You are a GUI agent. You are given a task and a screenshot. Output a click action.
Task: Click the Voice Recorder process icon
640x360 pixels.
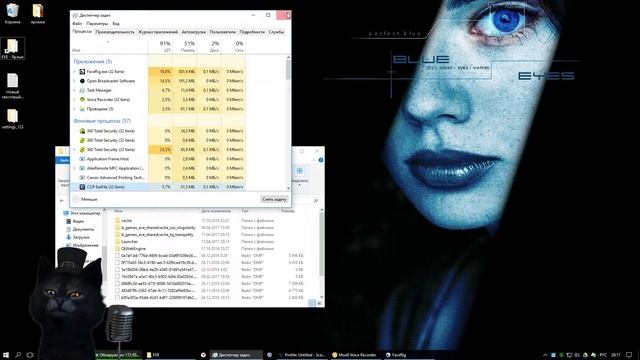pyautogui.click(x=82, y=100)
